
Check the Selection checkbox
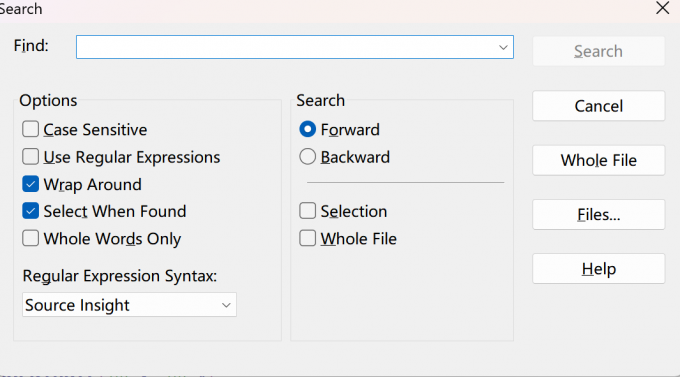click(307, 211)
